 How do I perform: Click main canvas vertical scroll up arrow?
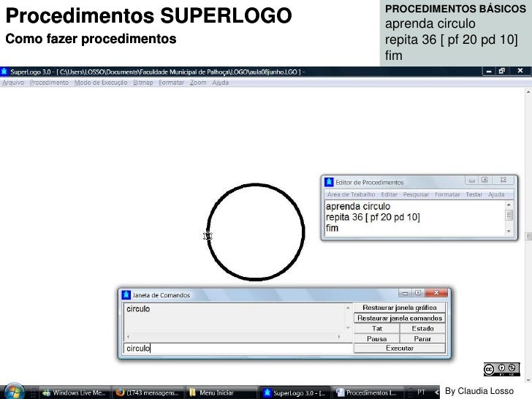click(528, 91)
